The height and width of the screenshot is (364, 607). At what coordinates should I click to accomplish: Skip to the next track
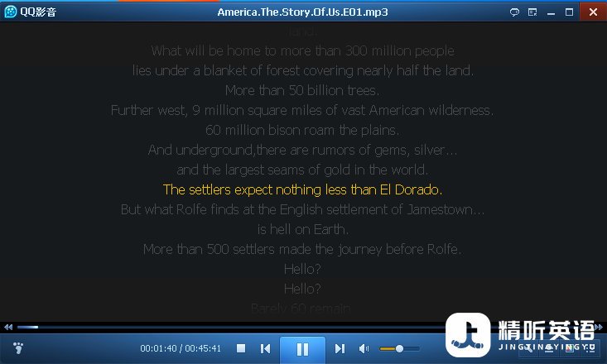tap(340, 348)
